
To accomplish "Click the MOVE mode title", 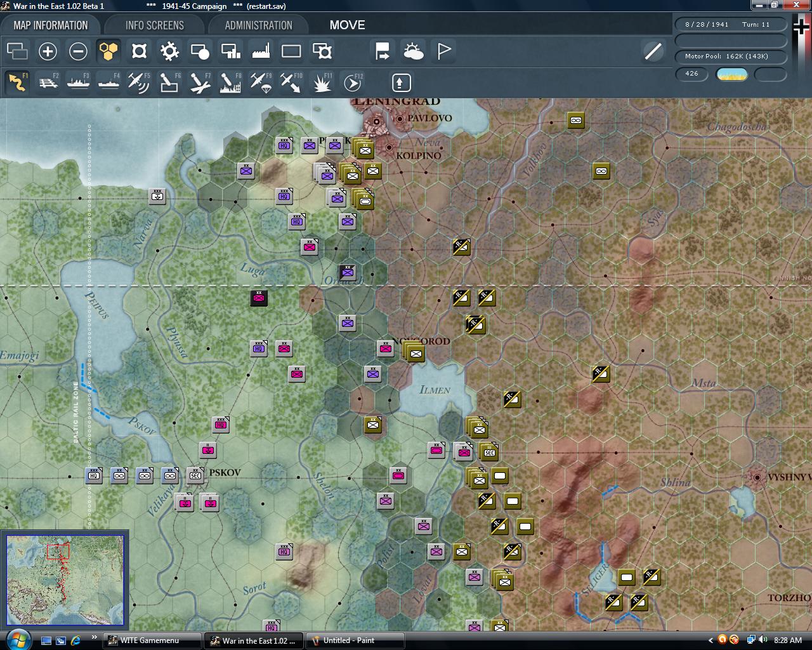I will coord(347,25).
